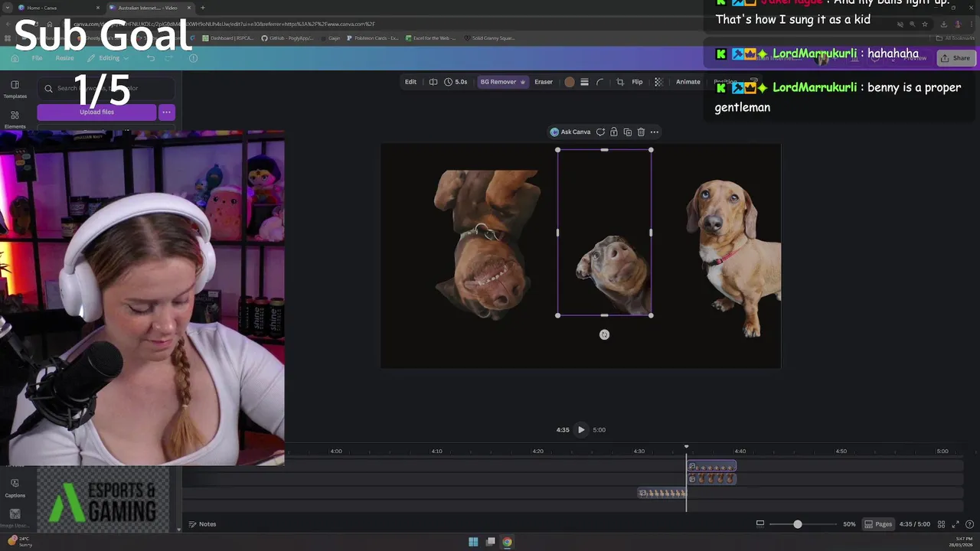Open the corner rounding icon

599,82
